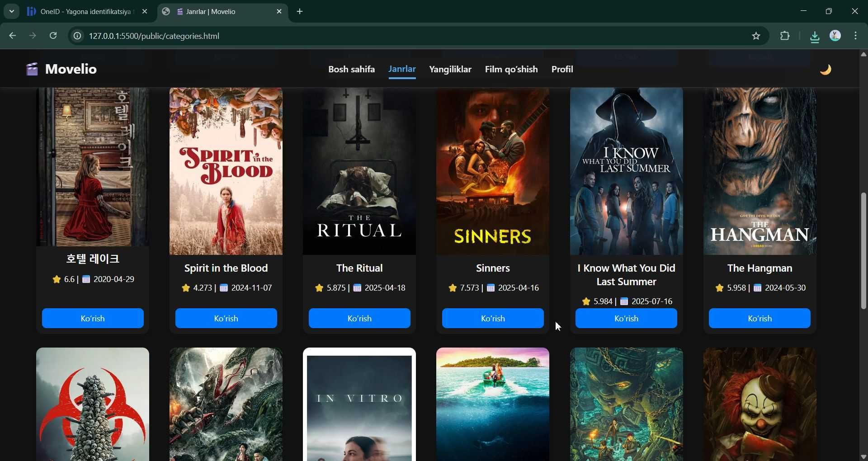Click the scrollbar up arrow
The image size is (868, 461).
[x=863, y=54]
